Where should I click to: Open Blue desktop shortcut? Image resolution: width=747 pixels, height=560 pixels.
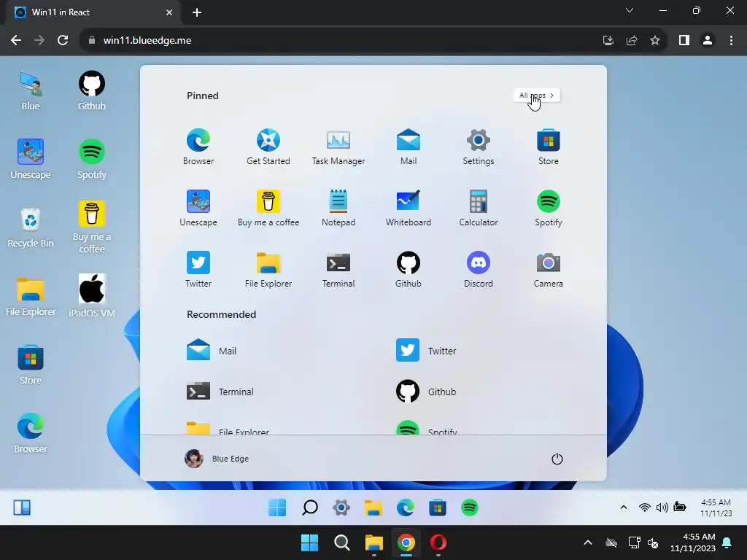click(x=31, y=91)
